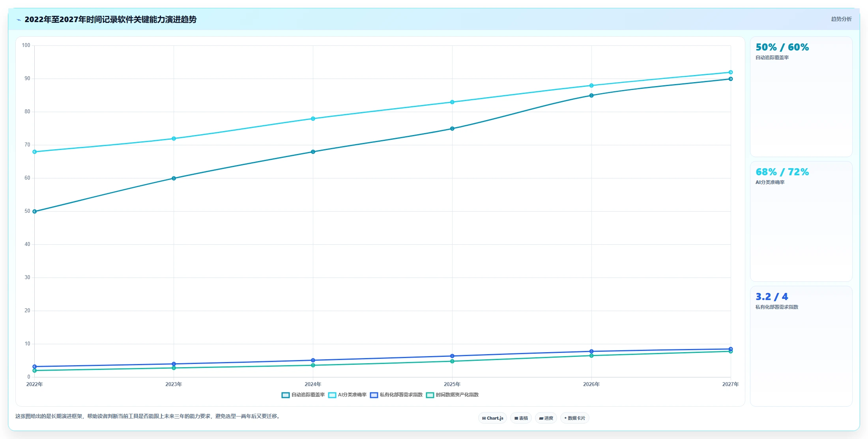This screenshot has height=439, width=868.
Task: Click 时间数据资产化指数 data point at 2023年
Action: tap(174, 368)
